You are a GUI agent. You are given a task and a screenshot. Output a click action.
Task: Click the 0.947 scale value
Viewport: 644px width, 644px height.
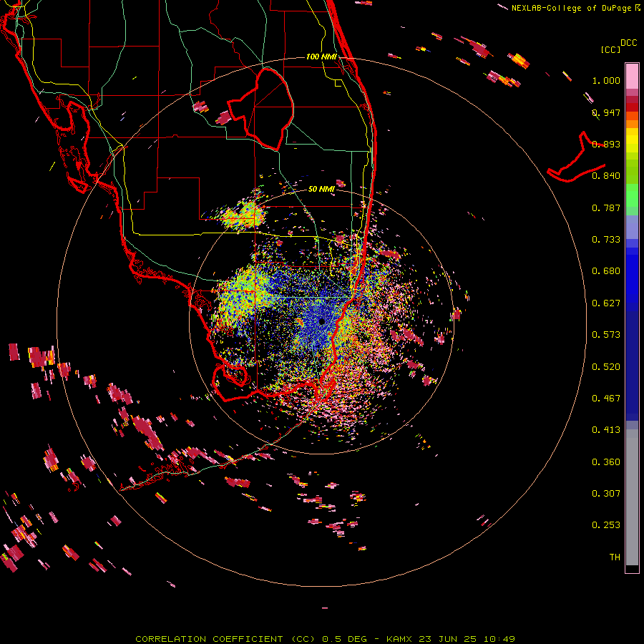606,112
